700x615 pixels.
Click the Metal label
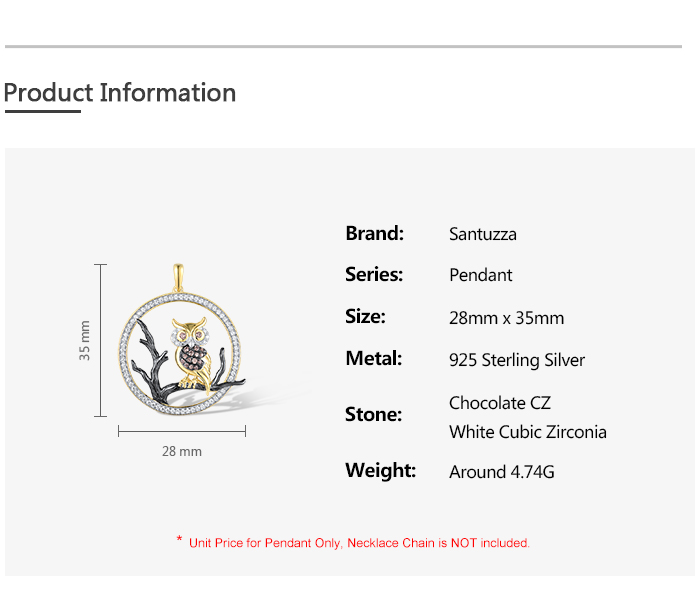374,359
